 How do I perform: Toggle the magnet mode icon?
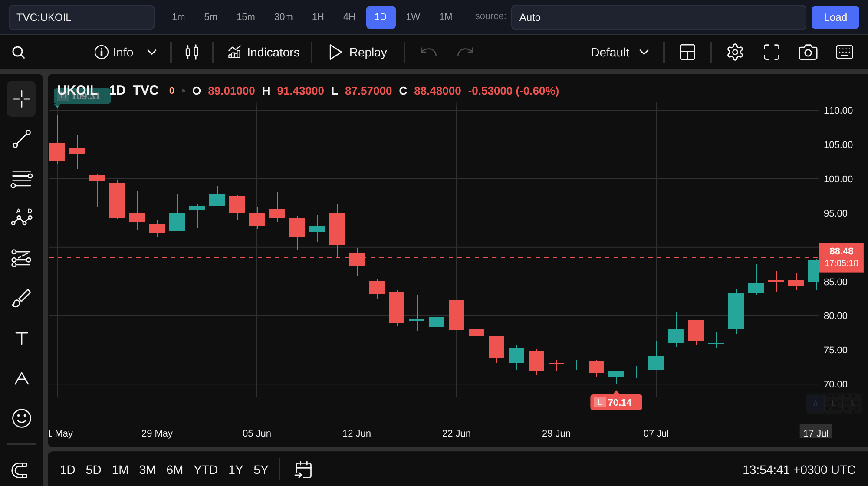point(20,470)
